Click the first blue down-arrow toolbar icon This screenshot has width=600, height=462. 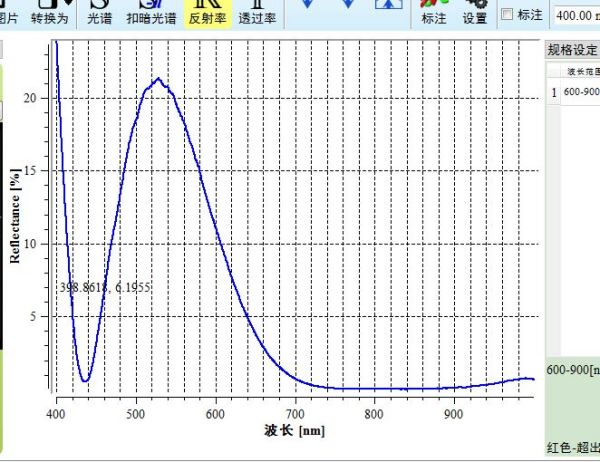tap(307, 6)
